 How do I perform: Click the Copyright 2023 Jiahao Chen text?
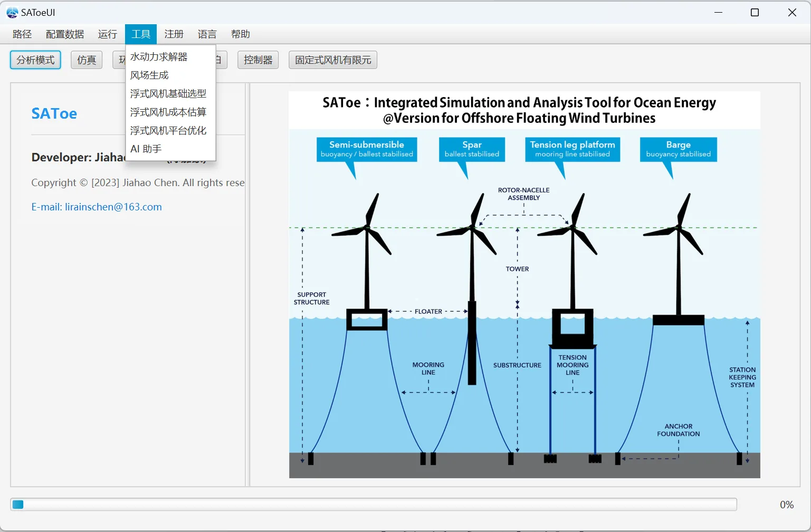click(138, 183)
